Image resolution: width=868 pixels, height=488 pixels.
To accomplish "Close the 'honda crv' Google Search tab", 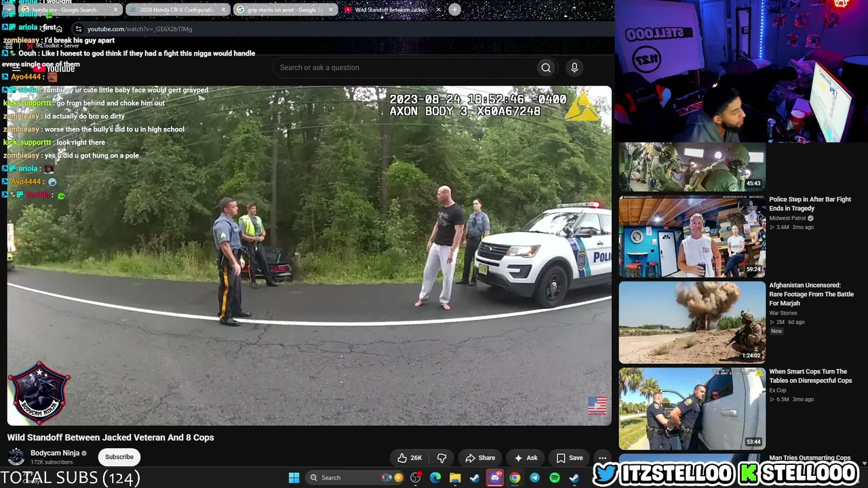I will point(115,10).
